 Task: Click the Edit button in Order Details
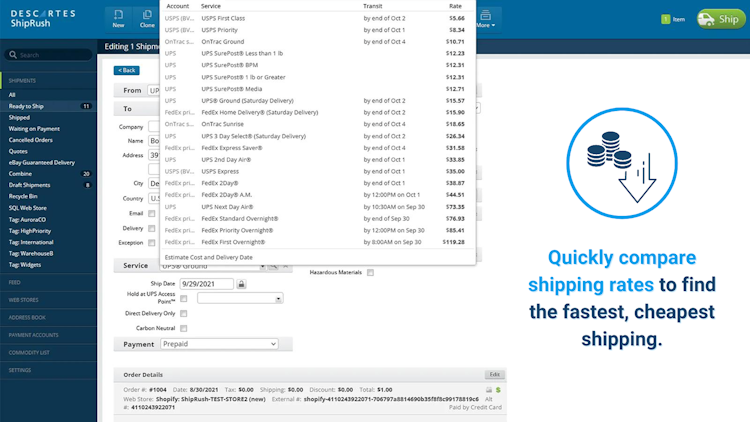point(495,375)
